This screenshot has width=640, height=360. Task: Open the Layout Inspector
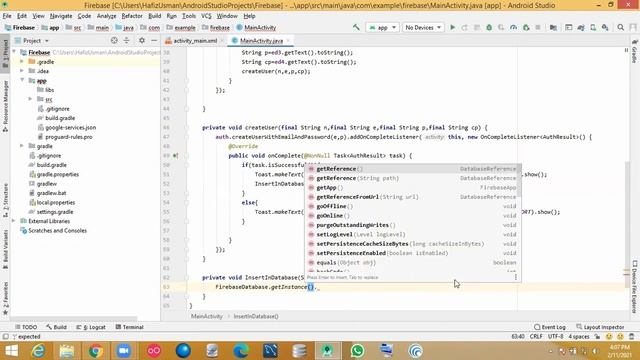coord(600,327)
